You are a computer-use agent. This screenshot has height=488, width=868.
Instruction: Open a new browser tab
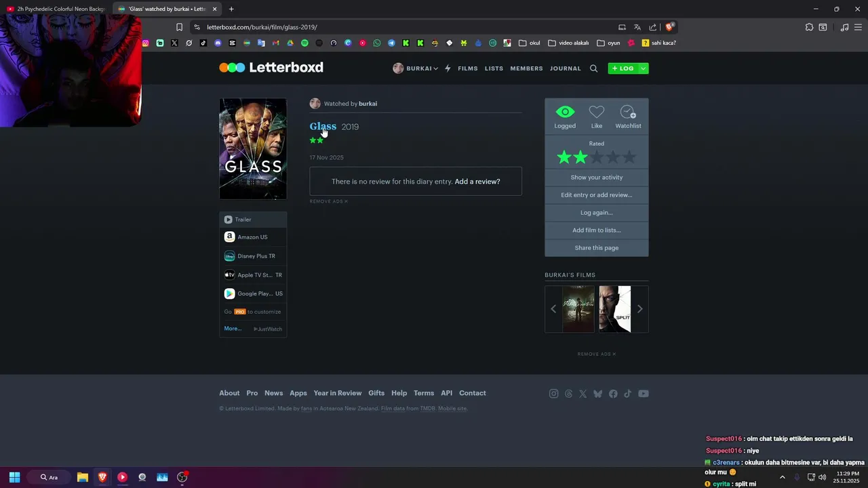(x=231, y=9)
